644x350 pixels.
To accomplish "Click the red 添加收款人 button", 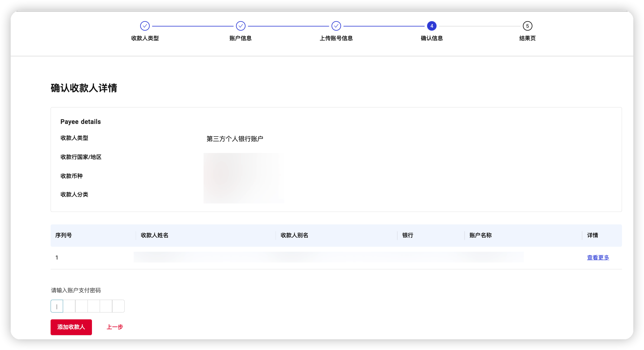I will click(x=71, y=327).
